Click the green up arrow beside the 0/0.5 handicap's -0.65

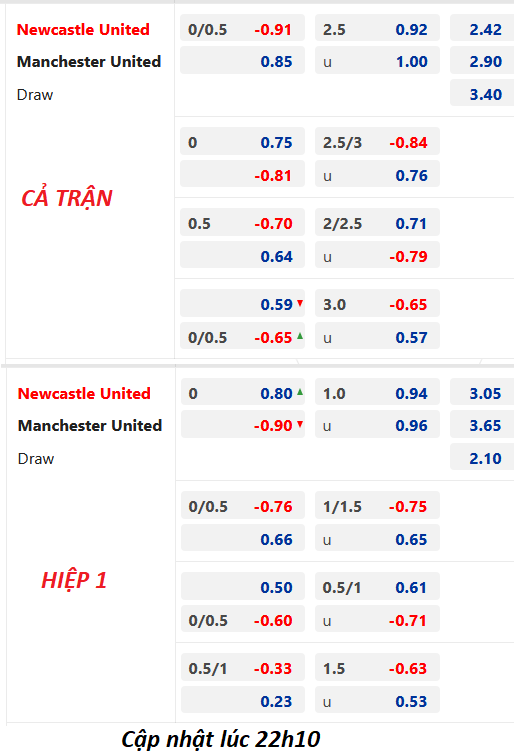click(300, 336)
